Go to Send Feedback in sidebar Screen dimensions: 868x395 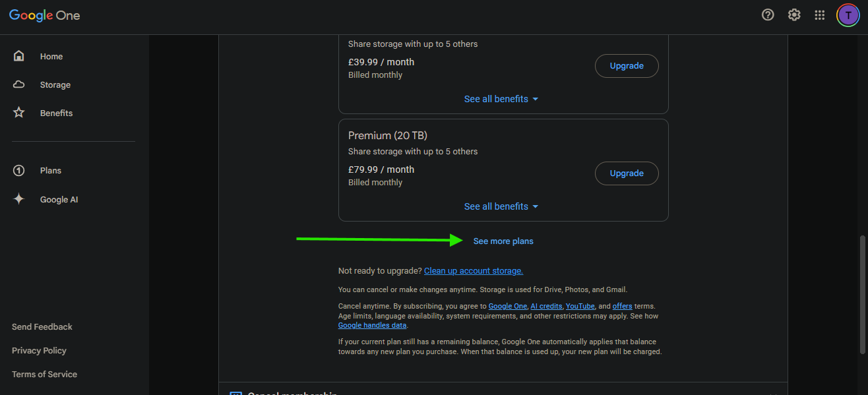42,327
